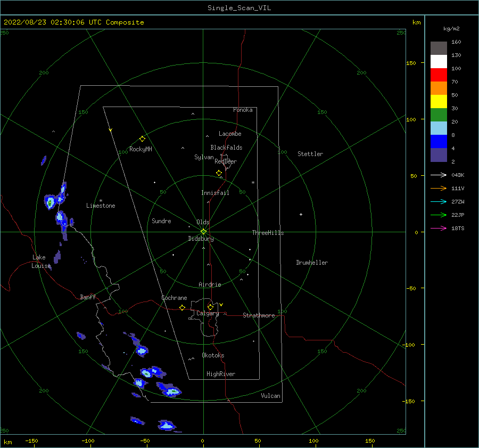The width and height of the screenshot is (479, 448).
Task: Click the yellow km label in top right
Action: point(416,22)
